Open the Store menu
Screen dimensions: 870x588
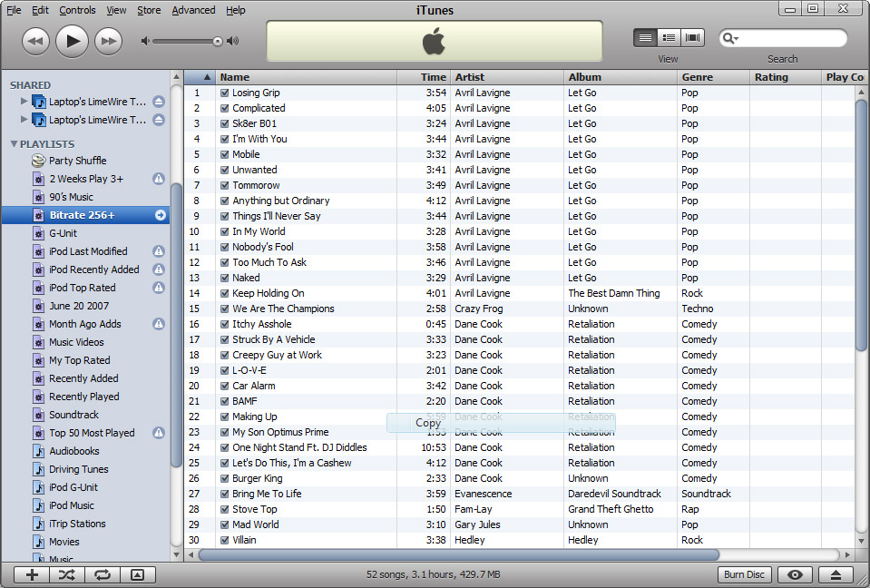coord(149,10)
